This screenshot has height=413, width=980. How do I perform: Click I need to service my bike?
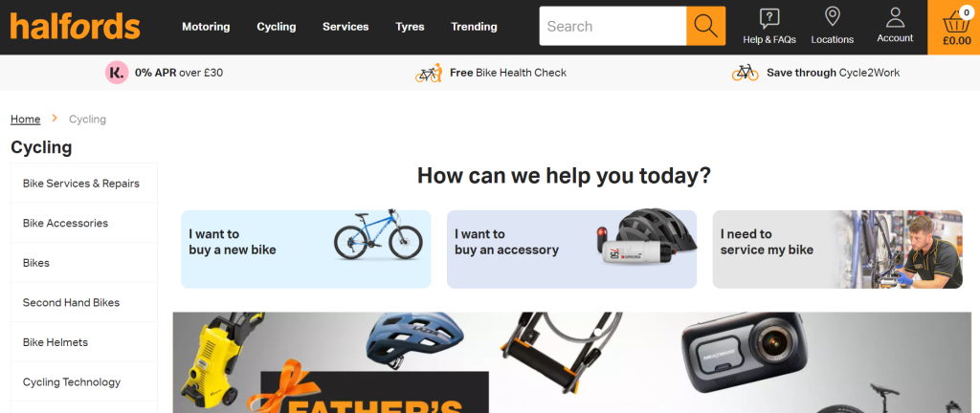[837, 250]
